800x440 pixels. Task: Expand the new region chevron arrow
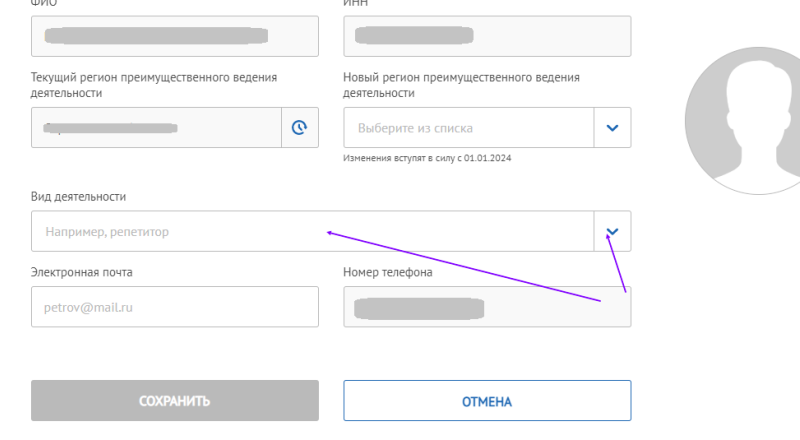(x=612, y=128)
